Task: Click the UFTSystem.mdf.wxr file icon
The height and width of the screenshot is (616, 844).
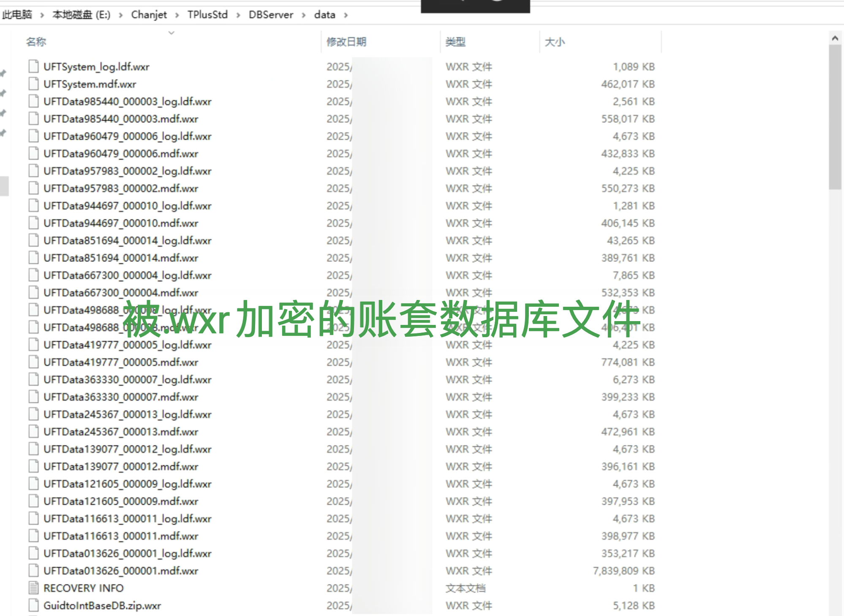Action: (33, 84)
